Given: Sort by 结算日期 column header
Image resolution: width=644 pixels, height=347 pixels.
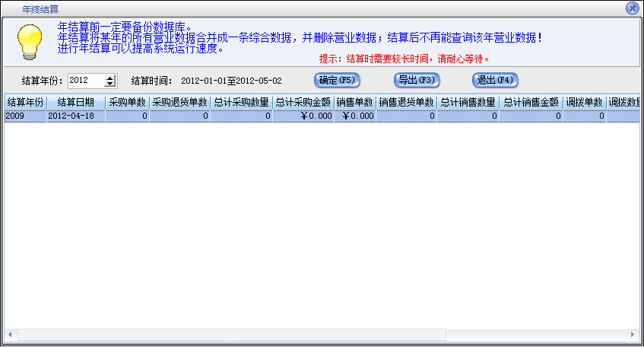Looking at the screenshot, I should point(76,102).
